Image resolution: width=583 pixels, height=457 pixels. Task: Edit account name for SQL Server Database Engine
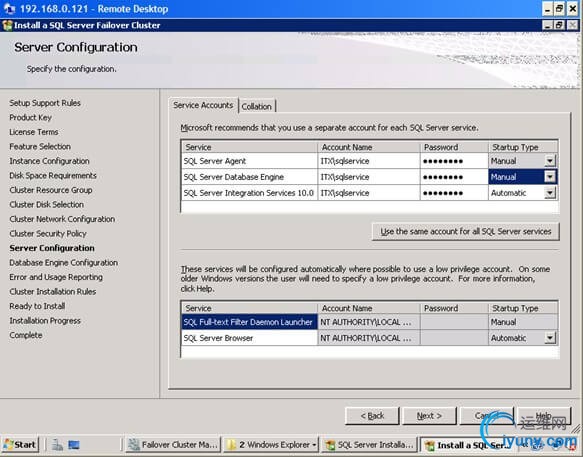coord(369,177)
